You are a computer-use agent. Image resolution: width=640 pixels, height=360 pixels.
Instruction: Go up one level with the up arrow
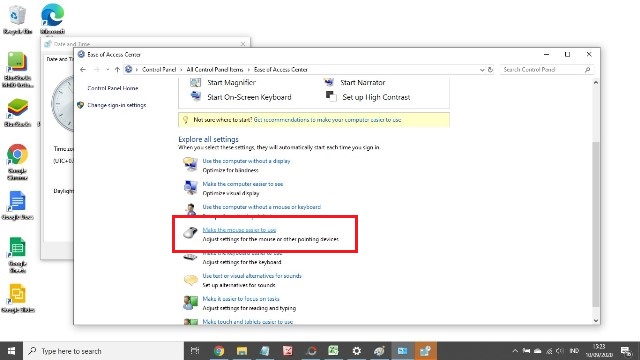pyautogui.click(x=117, y=70)
